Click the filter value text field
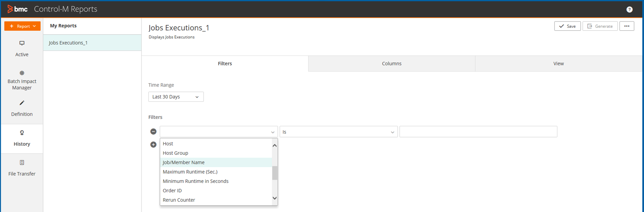The width and height of the screenshot is (644, 212). pyautogui.click(x=478, y=132)
